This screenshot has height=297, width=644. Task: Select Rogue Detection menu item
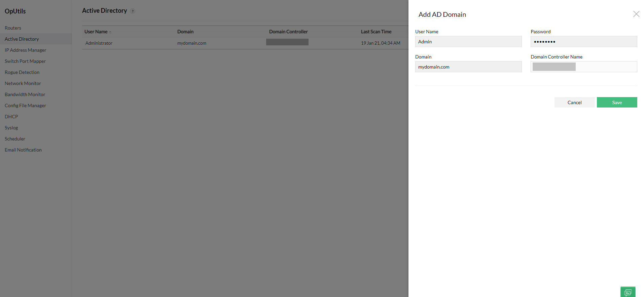[22, 72]
